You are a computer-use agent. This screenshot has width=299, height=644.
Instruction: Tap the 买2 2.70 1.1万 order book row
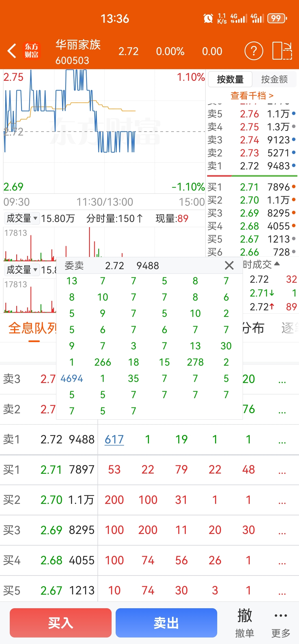coord(252,200)
